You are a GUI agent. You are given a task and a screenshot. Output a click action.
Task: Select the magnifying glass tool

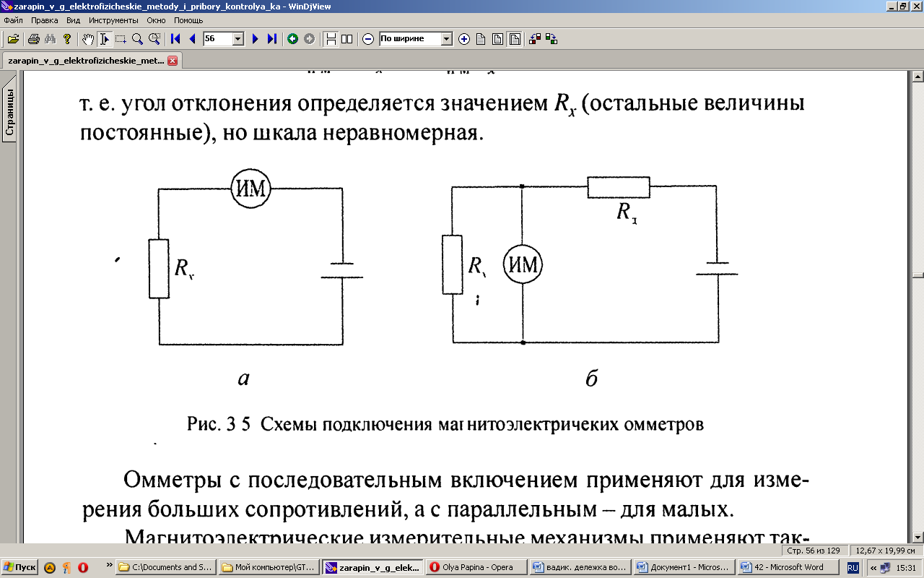click(137, 39)
